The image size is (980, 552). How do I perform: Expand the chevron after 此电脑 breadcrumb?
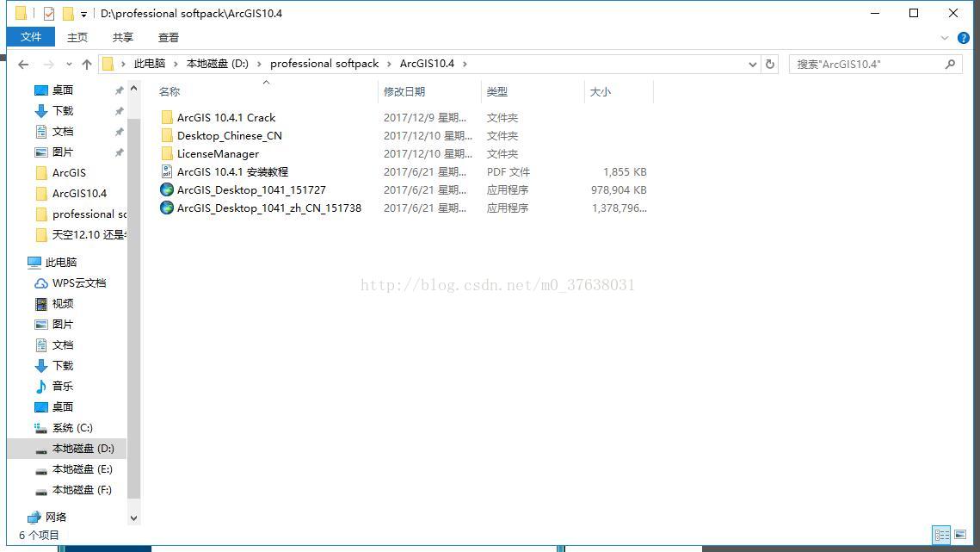click(x=176, y=64)
